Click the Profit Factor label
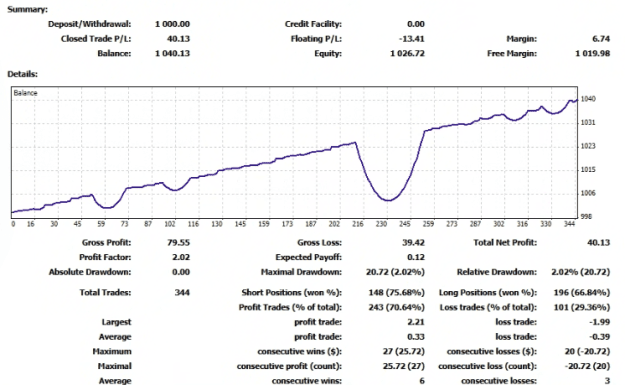The image size is (625, 385). click(105, 257)
